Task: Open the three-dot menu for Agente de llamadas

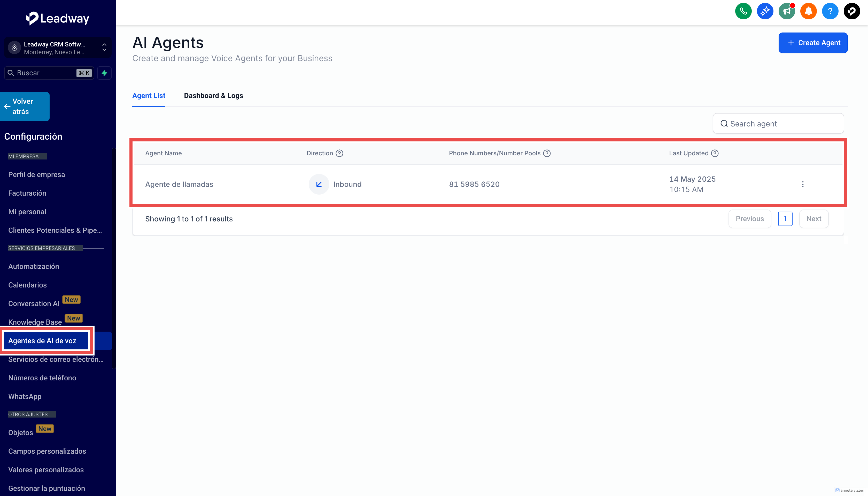Action: (x=803, y=184)
